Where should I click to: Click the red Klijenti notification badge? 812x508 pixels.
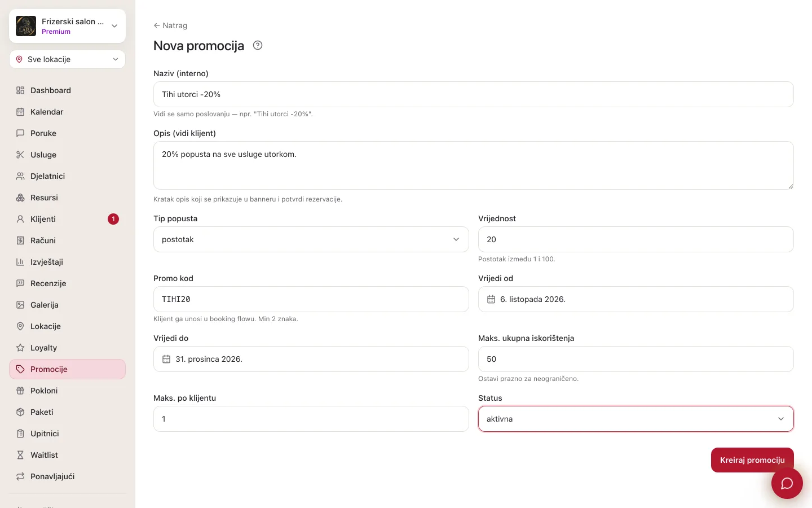pyautogui.click(x=113, y=219)
